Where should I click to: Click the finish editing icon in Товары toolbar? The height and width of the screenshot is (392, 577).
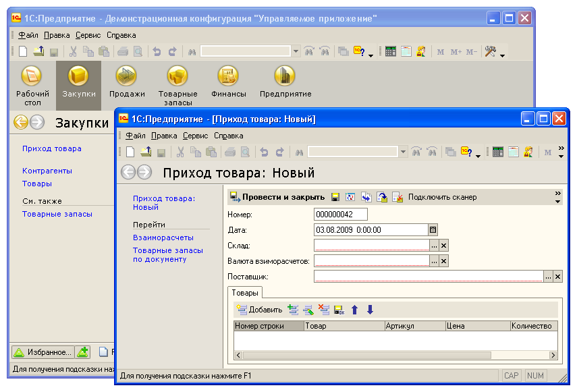(339, 310)
